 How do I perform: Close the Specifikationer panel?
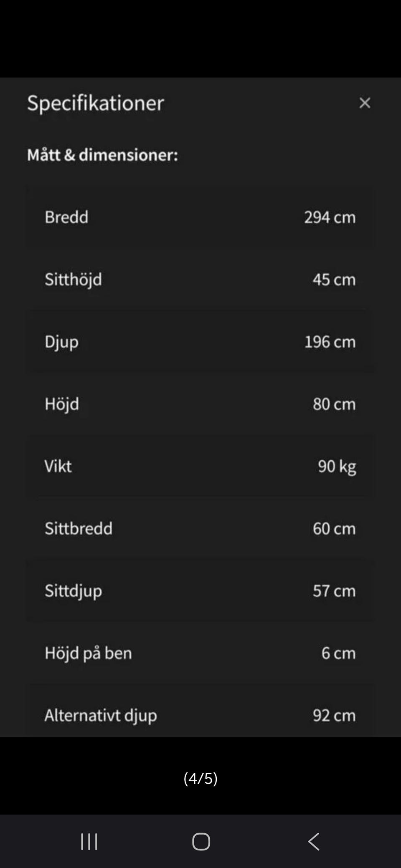[x=365, y=103]
